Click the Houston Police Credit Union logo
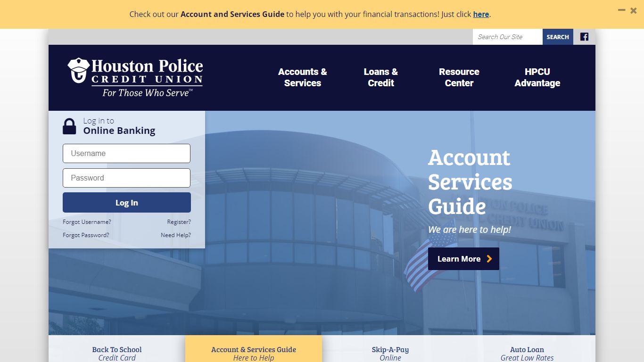644x362 pixels. point(135,77)
